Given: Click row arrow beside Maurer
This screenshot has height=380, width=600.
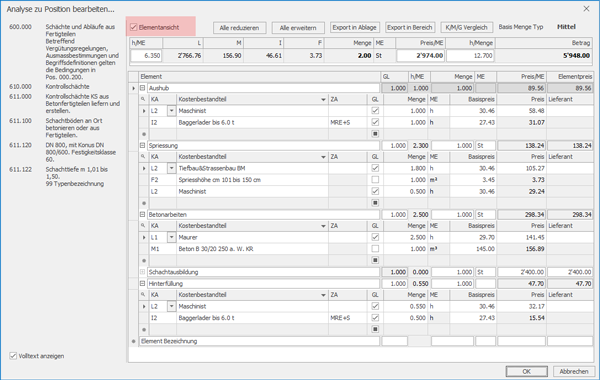Looking at the screenshot, I should tap(144, 237).
